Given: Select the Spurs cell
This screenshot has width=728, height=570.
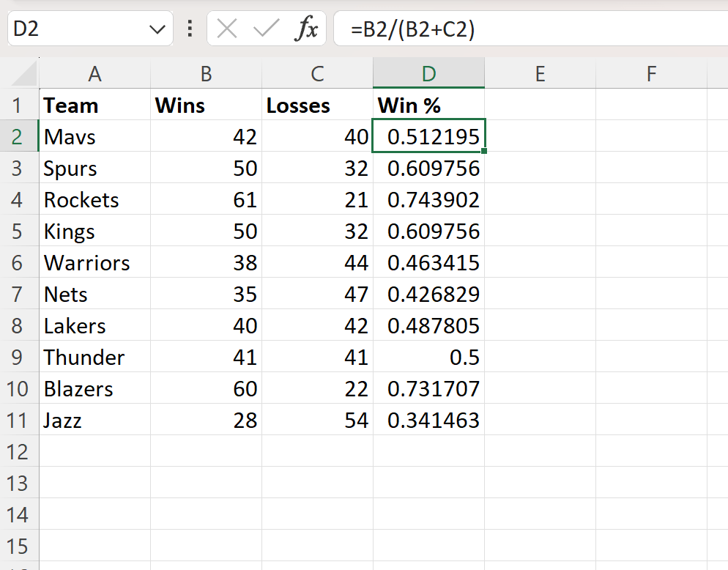Looking at the screenshot, I should click(94, 168).
